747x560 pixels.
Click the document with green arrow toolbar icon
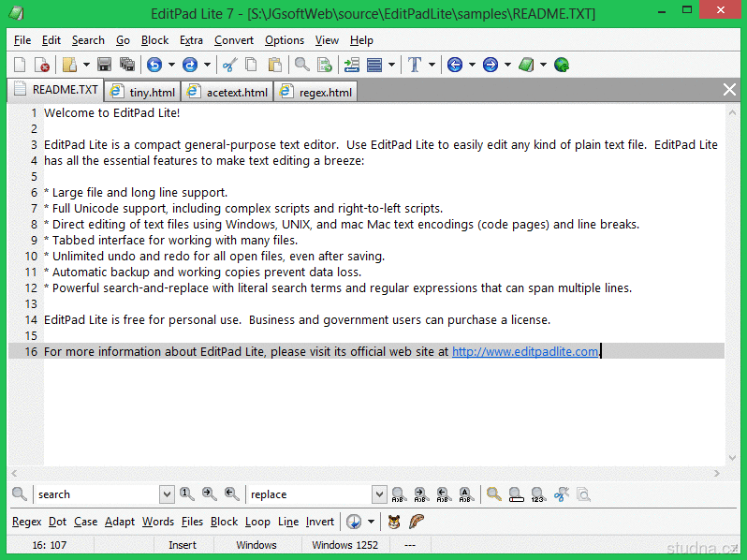point(325,65)
